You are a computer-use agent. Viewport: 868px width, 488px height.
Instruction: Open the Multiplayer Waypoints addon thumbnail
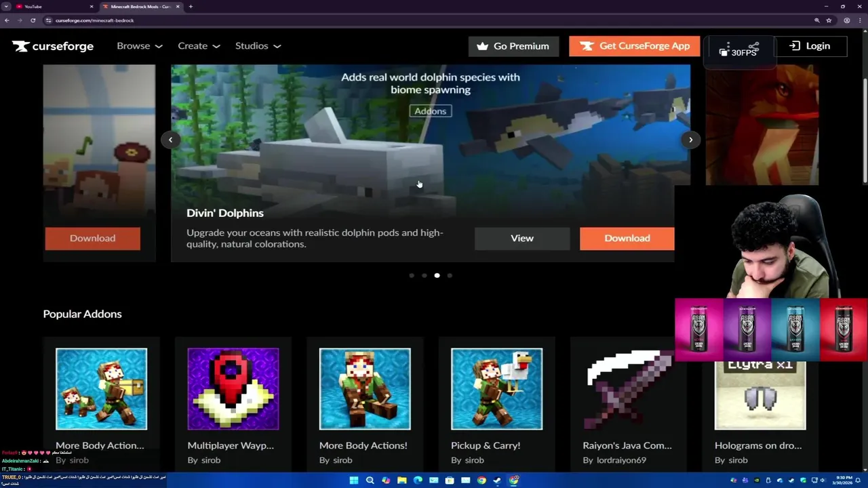(x=233, y=389)
